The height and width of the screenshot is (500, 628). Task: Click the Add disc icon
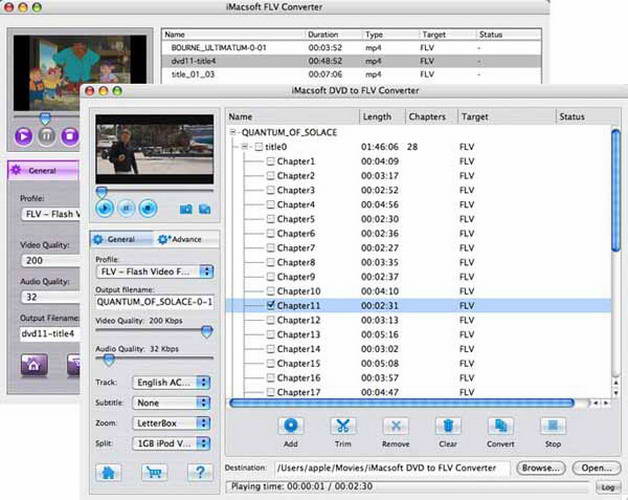point(289,427)
